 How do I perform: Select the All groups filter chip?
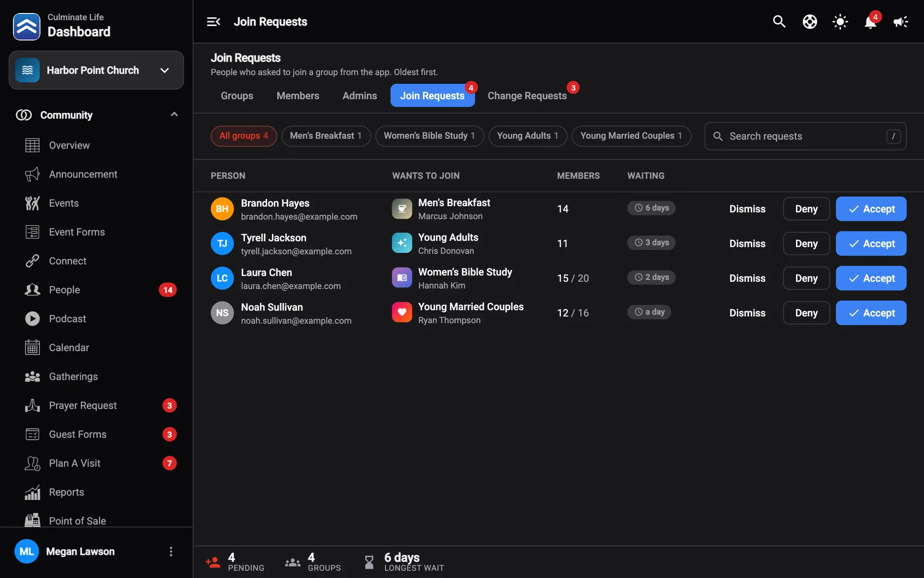pyautogui.click(x=244, y=136)
